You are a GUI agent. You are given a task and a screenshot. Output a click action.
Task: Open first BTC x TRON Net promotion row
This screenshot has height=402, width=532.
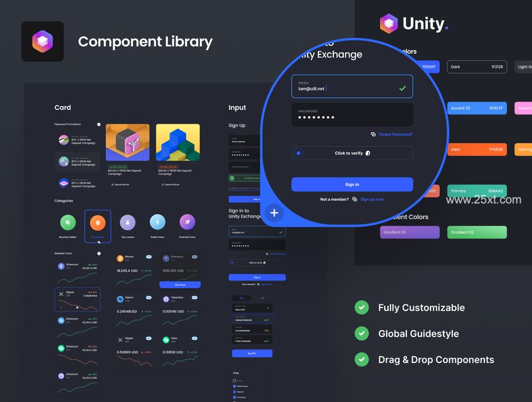point(77,140)
